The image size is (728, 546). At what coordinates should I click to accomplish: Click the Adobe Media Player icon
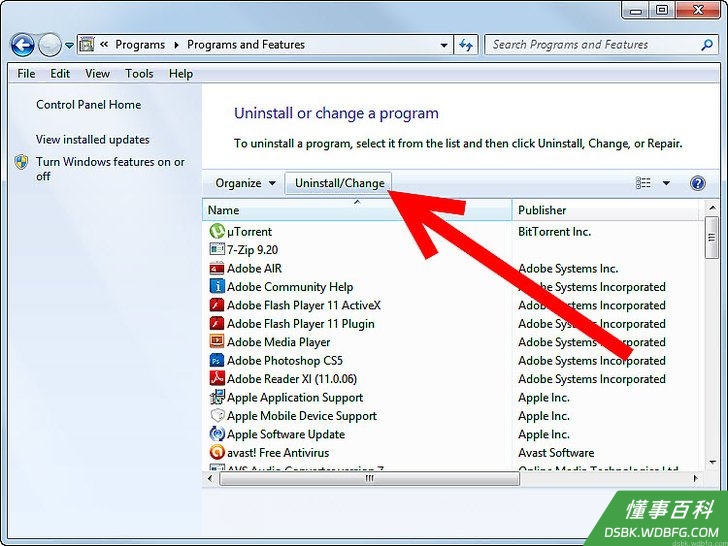tap(217, 342)
